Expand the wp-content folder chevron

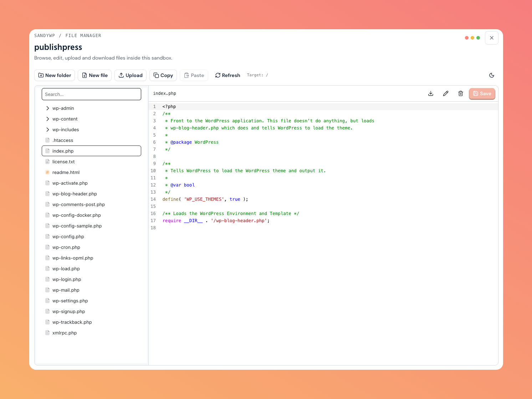(47, 119)
